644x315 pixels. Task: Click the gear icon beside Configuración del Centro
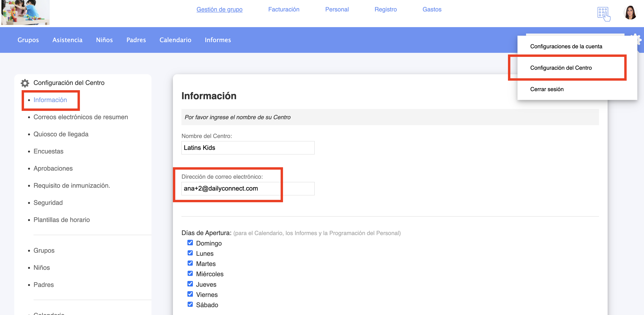tap(25, 83)
